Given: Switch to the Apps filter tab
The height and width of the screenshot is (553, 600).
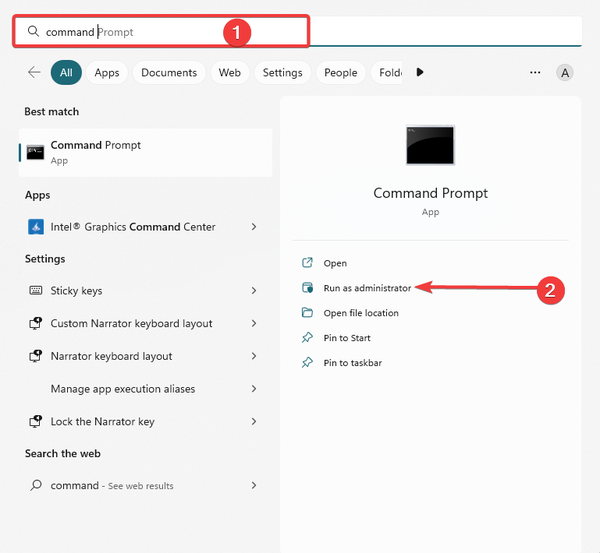Looking at the screenshot, I should pos(107,72).
